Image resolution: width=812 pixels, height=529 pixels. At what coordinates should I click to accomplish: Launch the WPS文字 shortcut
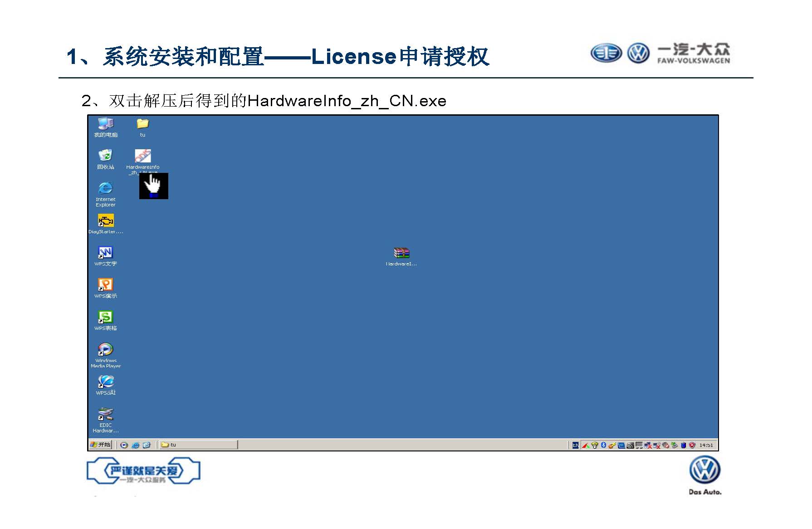[x=106, y=253]
